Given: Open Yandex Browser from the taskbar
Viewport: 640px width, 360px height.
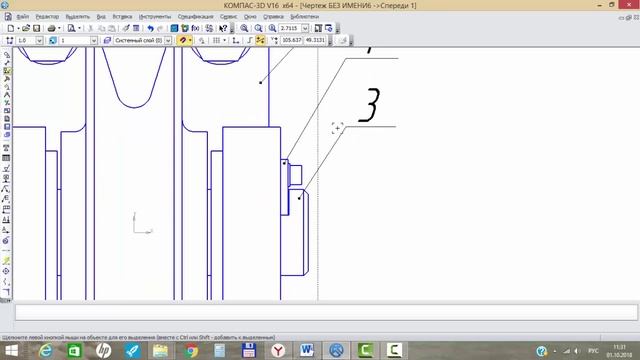Looking at the screenshot, I should (278, 351).
